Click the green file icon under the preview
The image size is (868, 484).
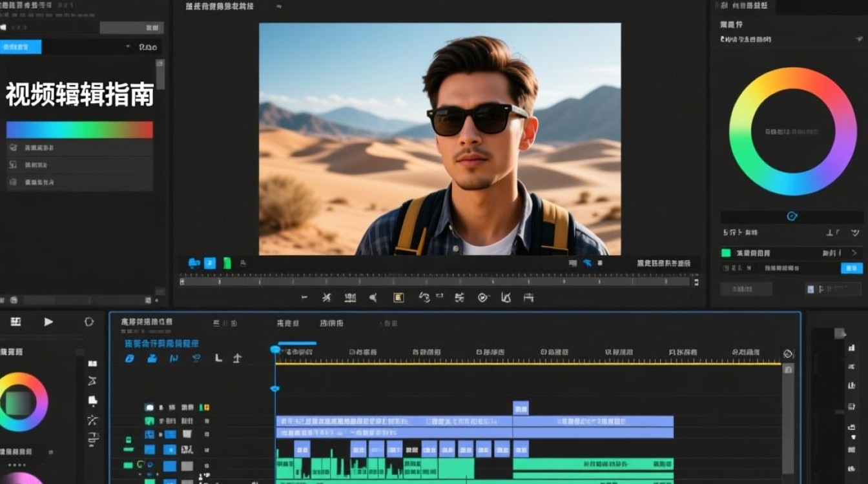227,263
